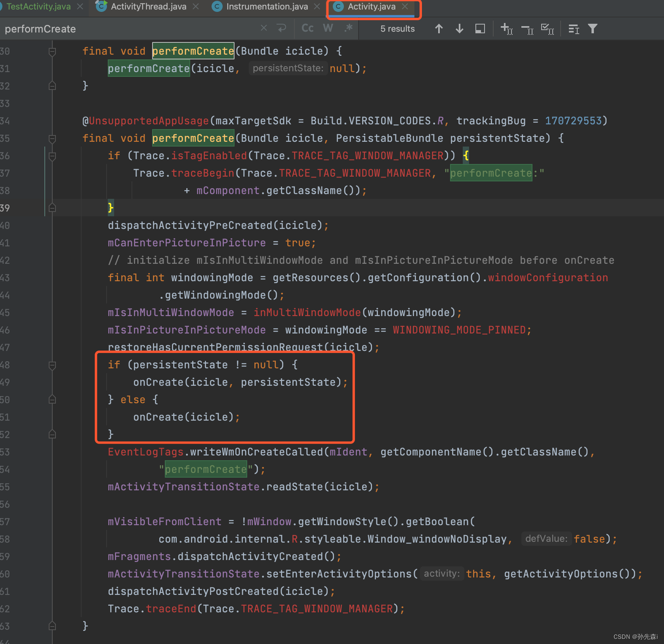This screenshot has width=664, height=644.
Task: Click dispatchActivityPostCreated(icicle) call
Action: [x=221, y=591]
